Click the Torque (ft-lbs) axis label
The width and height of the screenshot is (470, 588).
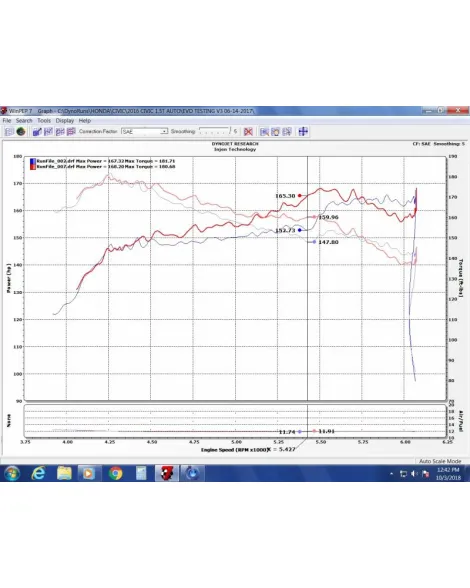(x=461, y=279)
